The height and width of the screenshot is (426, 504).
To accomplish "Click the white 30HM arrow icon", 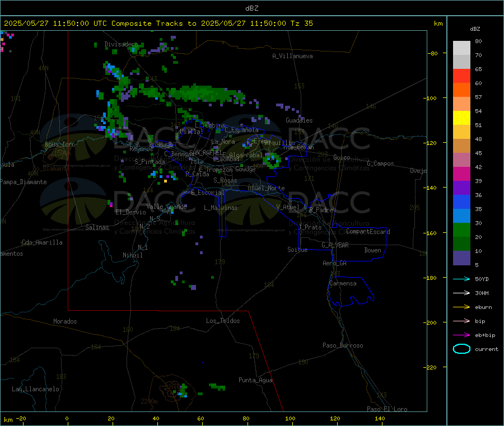I will 461,293.
